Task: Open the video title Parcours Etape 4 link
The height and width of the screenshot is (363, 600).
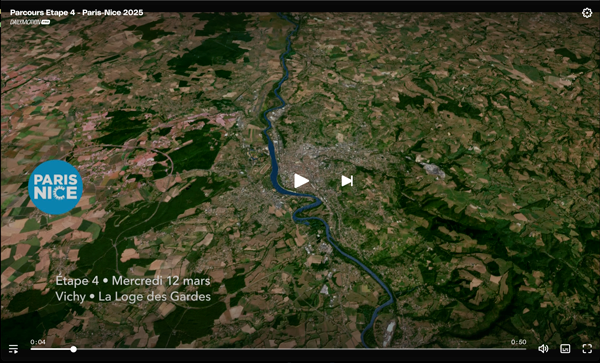Action: point(77,13)
